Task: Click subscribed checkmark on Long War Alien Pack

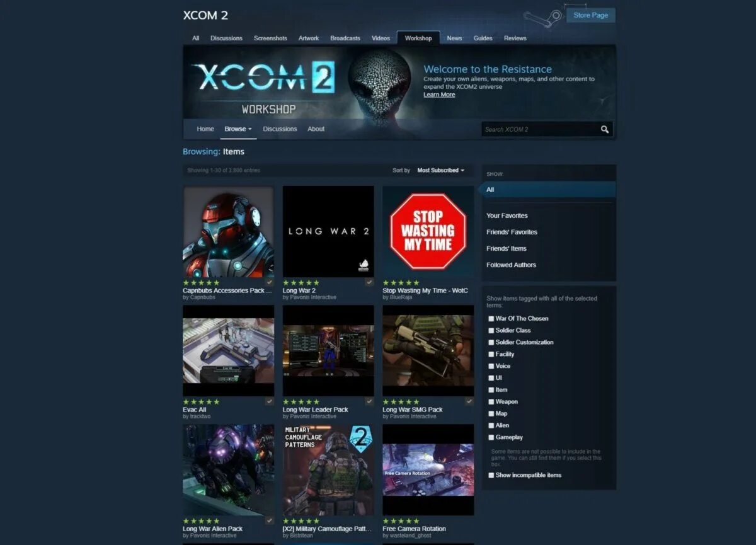Action: coord(270,520)
